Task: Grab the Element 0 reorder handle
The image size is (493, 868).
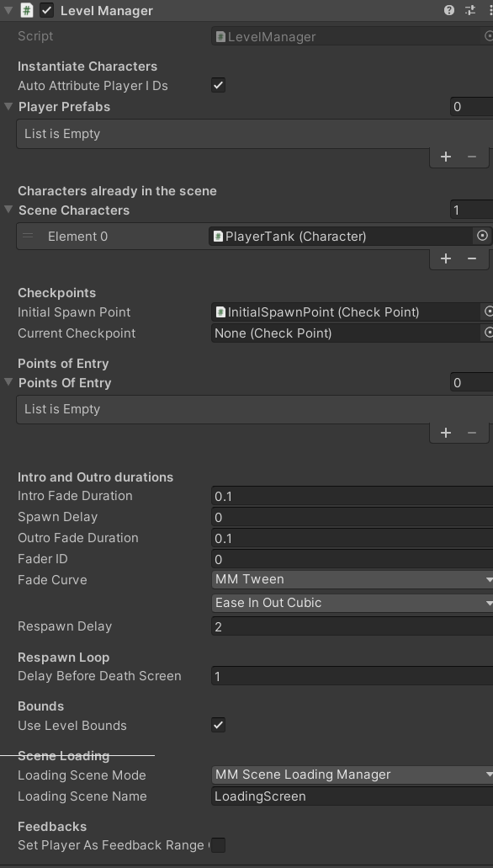Action: coord(28,237)
